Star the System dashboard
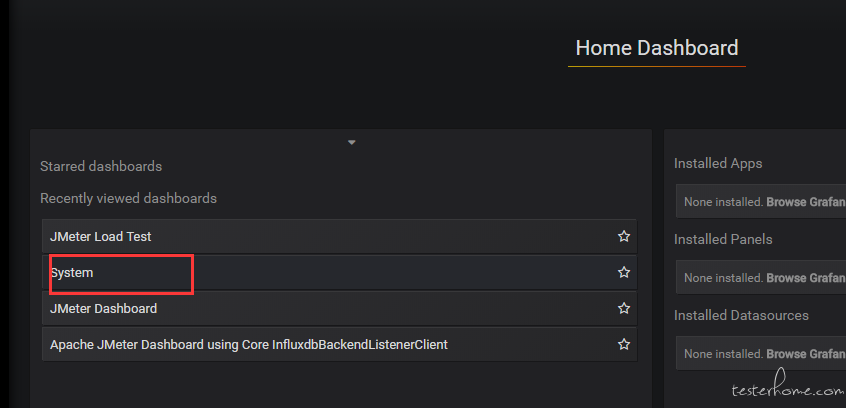The height and width of the screenshot is (408, 846). point(624,273)
